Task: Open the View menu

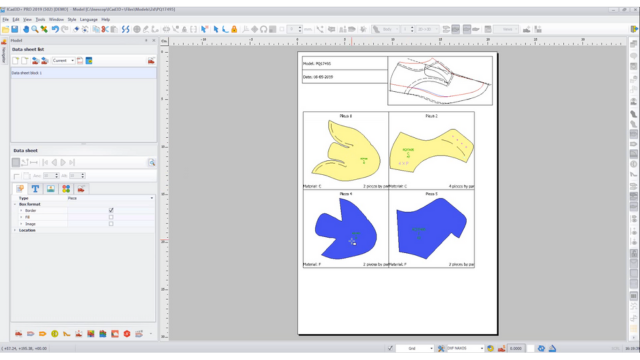Action: click(x=27, y=19)
